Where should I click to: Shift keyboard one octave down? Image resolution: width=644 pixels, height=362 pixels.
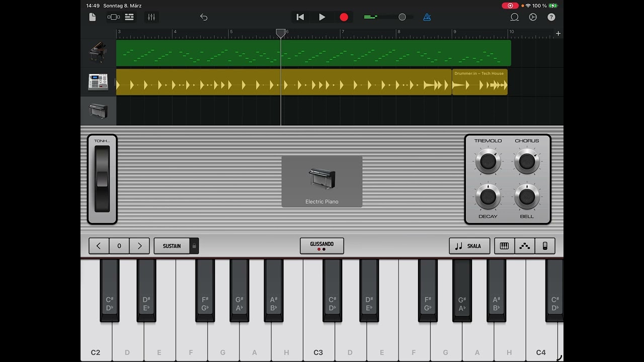pyautogui.click(x=99, y=246)
